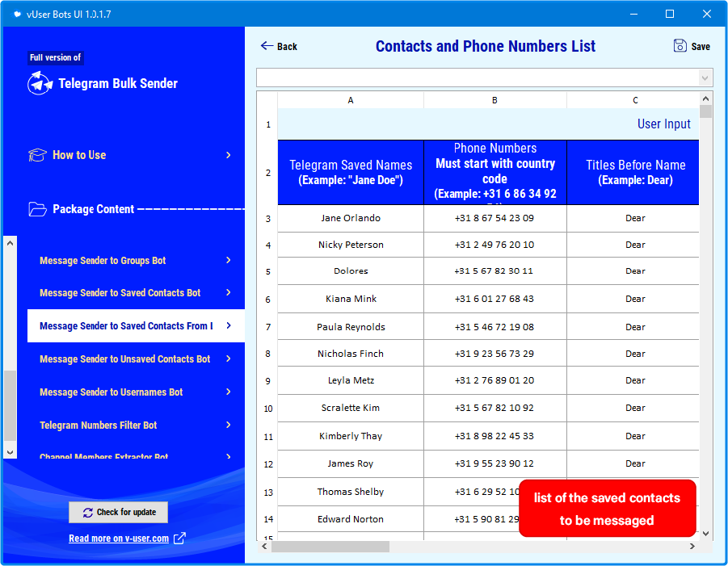This screenshot has width=728, height=566.
Task: Expand Message Sender to Groups Bot chevron
Action: pyautogui.click(x=229, y=260)
